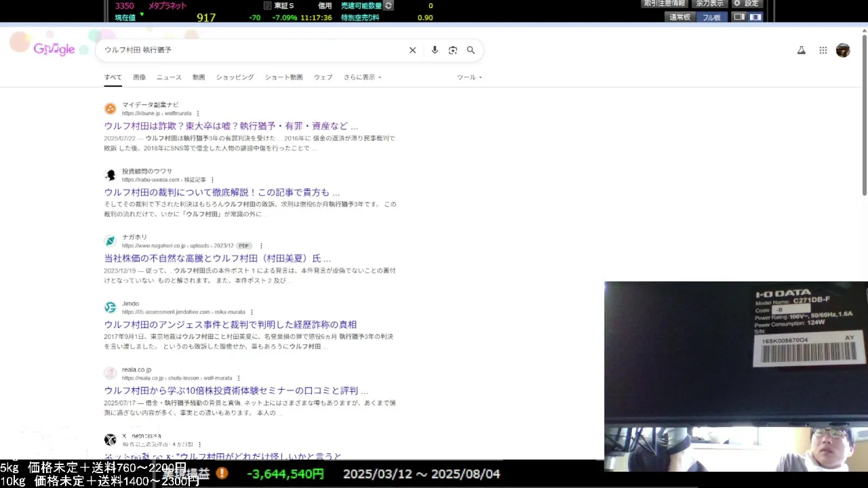Open more options for reala.co.jp result

(238, 378)
